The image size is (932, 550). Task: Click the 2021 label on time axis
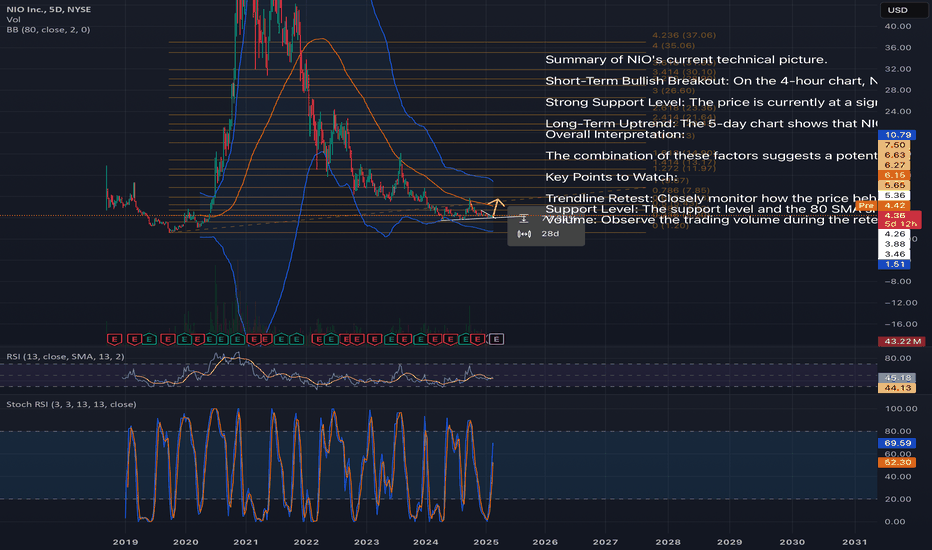click(x=245, y=542)
